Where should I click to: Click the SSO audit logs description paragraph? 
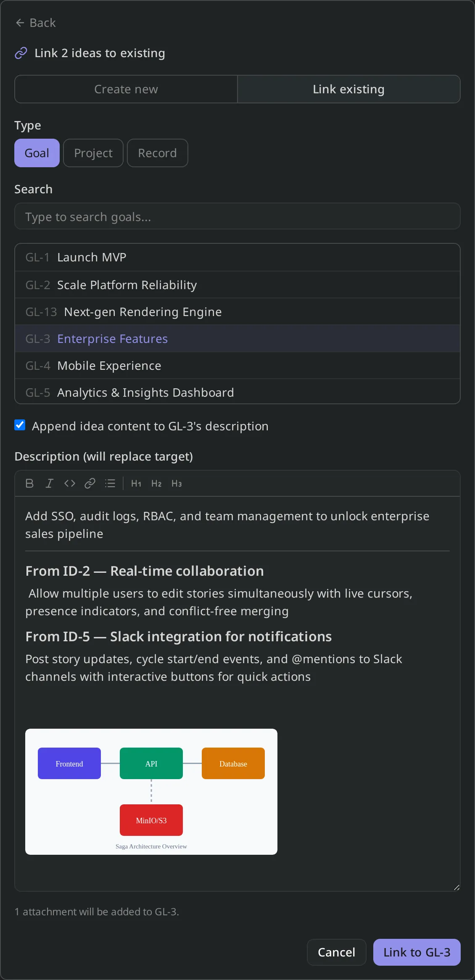click(x=227, y=525)
